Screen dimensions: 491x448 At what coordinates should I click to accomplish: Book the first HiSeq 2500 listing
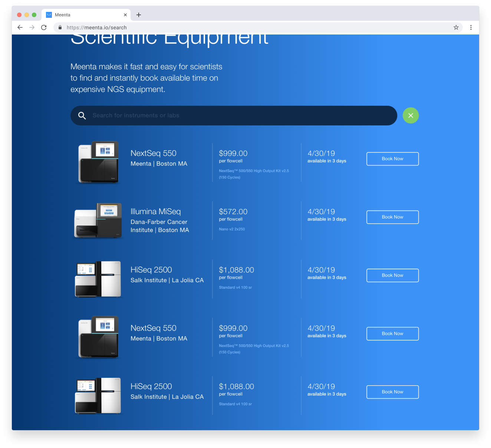point(392,275)
